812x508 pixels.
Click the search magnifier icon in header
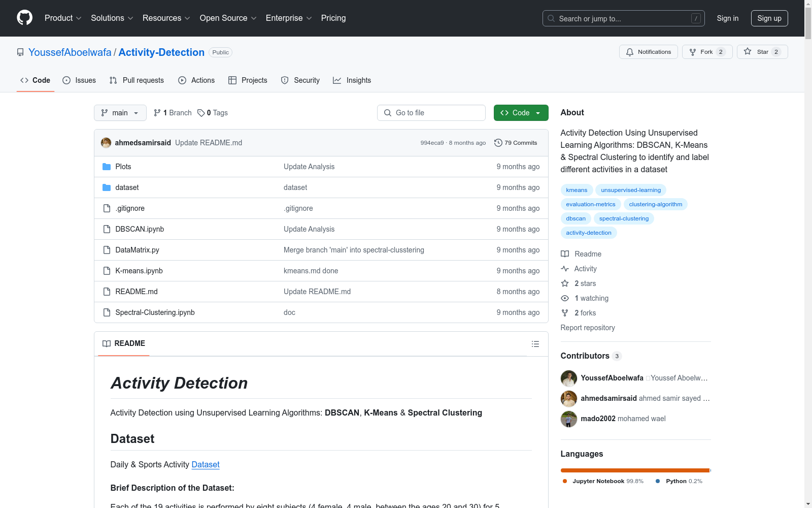pyautogui.click(x=551, y=18)
